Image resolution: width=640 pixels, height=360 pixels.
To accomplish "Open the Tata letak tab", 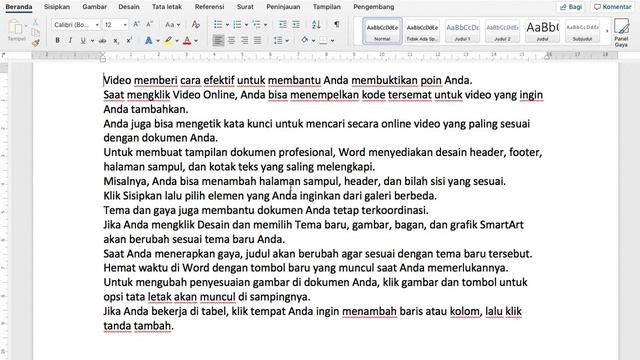I will point(167,7).
